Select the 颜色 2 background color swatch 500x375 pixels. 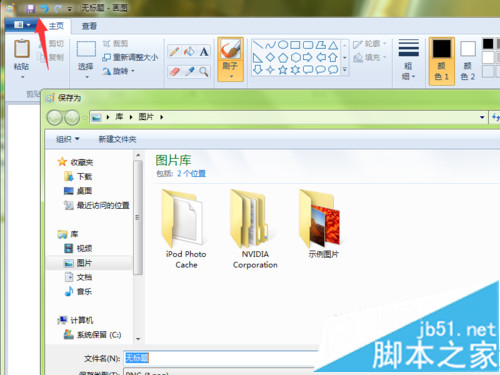[x=468, y=61]
